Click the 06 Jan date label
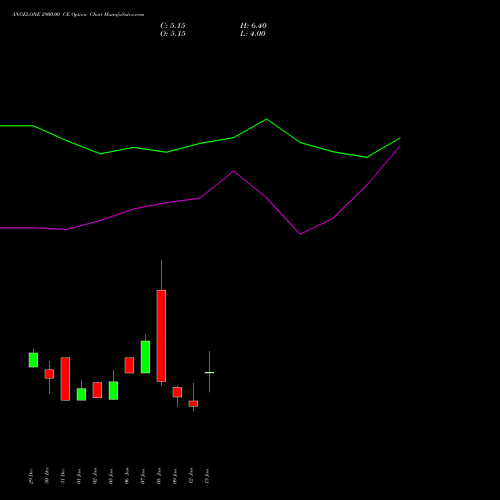Image resolution: width=500 pixels, height=500 pixels. coord(127,476)
